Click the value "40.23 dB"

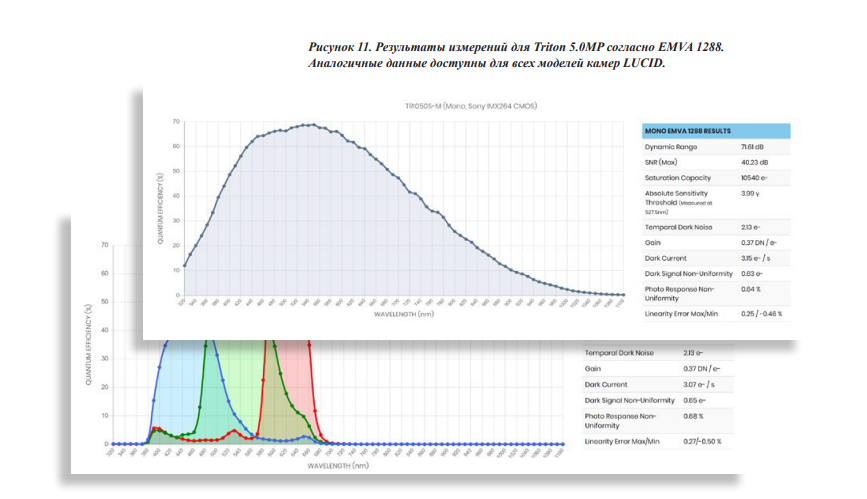(x=754, y=163)
